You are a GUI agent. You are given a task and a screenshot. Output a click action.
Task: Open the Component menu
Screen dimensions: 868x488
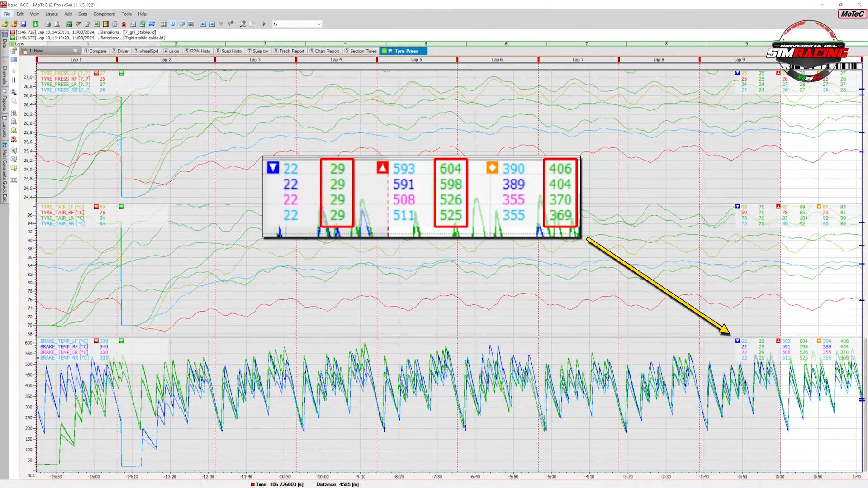(x=104, y=14)
